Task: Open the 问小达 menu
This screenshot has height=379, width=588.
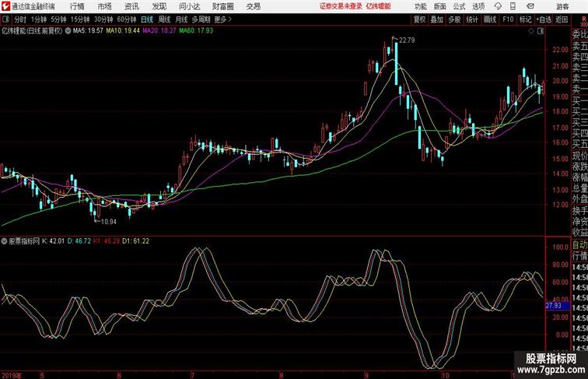Action: tap(189, 6)
